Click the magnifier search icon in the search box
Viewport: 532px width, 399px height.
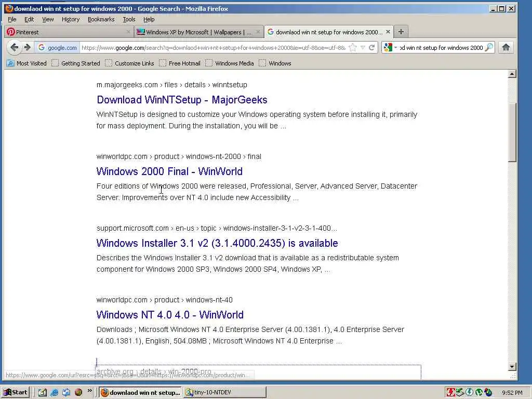point(489,47)
